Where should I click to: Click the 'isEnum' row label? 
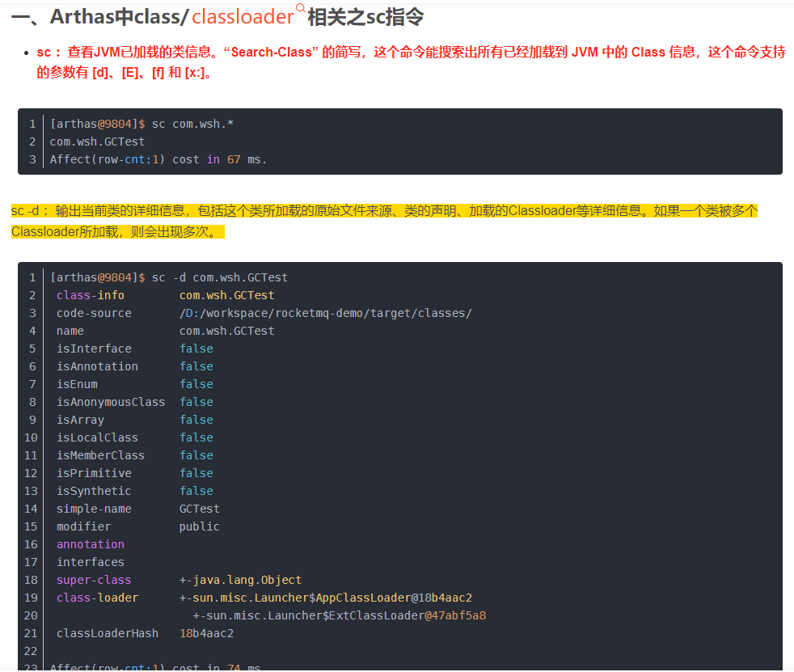(77, 384)
